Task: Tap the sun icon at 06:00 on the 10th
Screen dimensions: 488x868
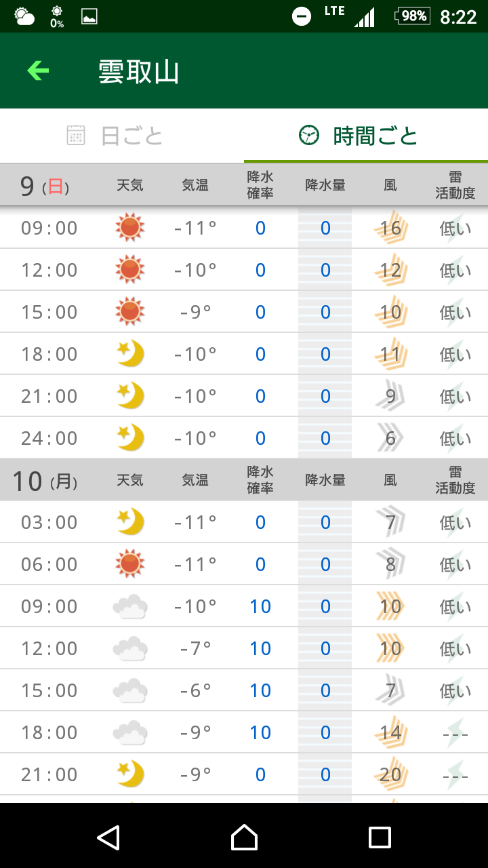Action: click(130, 564)
